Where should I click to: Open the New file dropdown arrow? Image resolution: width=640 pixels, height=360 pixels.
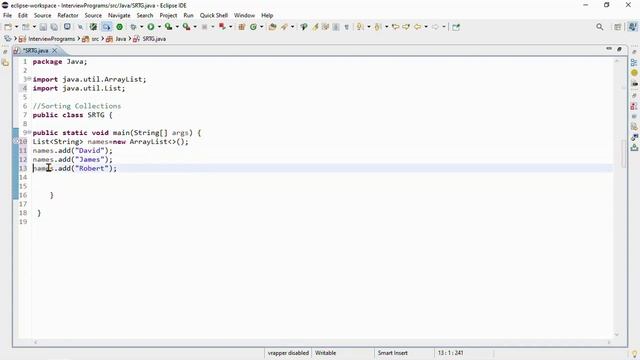click(x=16, y=27)
